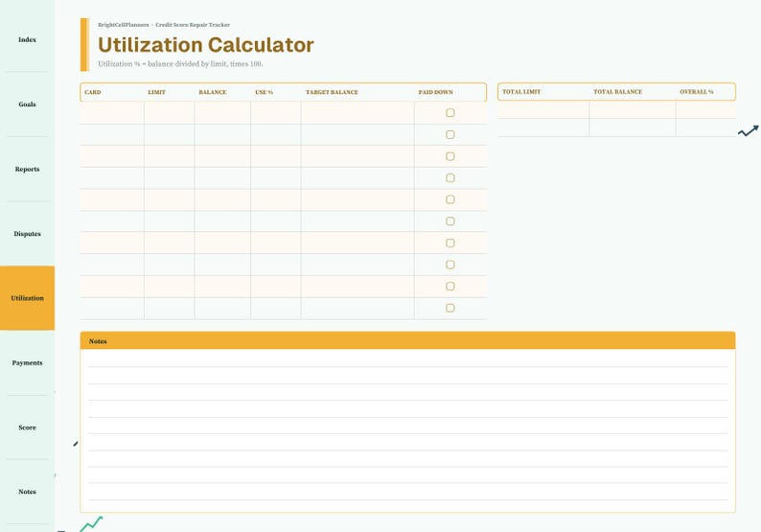The image size is (761, 532).
Task: Click the OVERALL % header
Action: click(x=697, y=92)
